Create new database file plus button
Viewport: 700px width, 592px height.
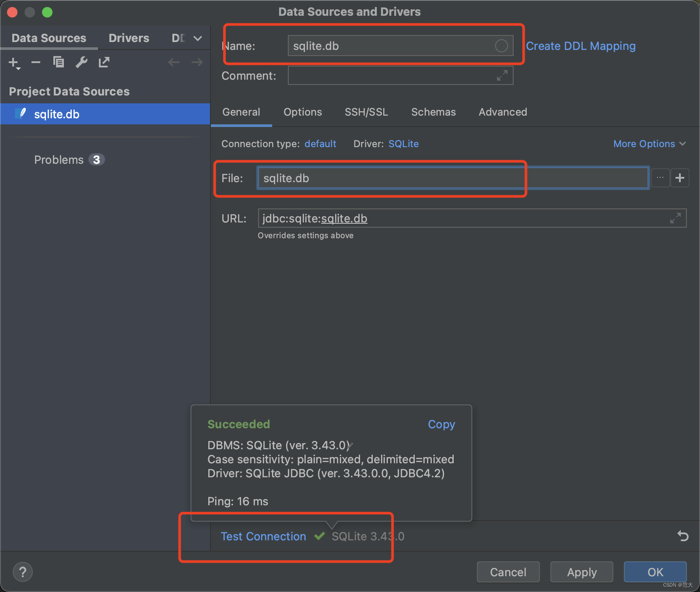[x=680, y=178]
